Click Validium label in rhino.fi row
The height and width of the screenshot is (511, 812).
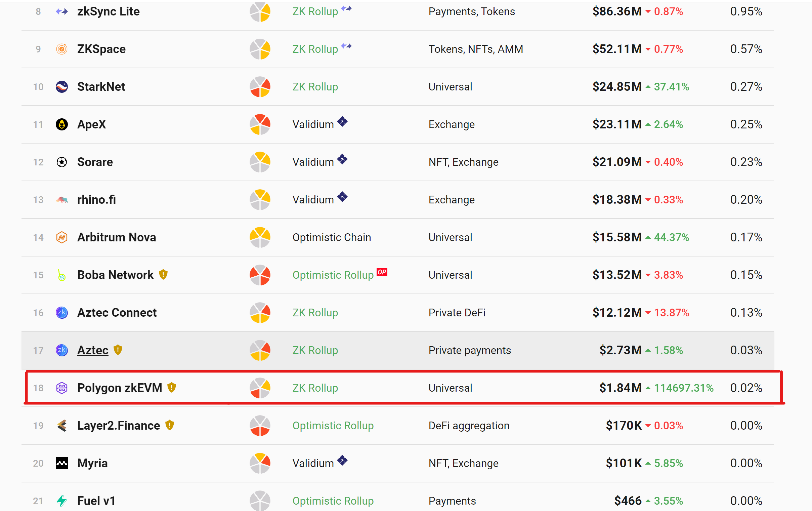tap(313, 200)
